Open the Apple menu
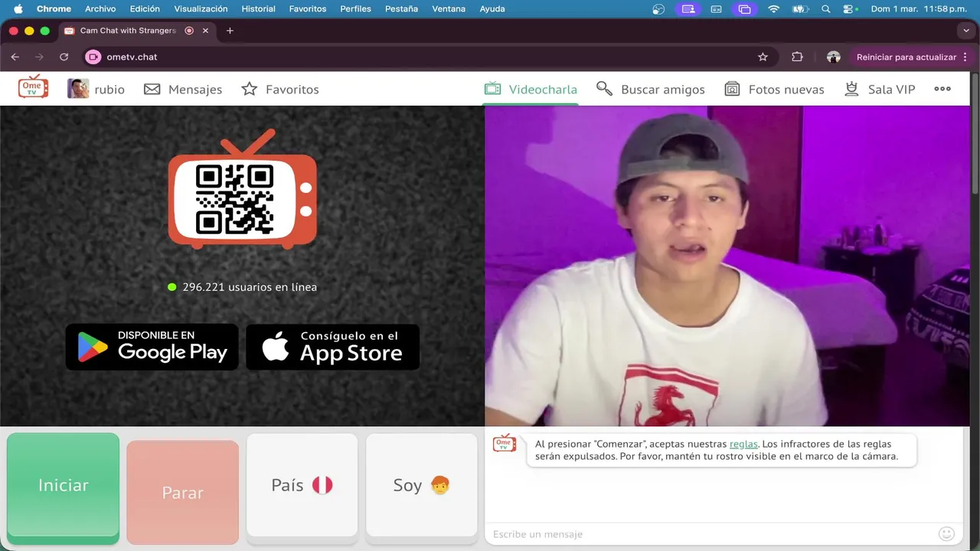This screenshot has height=551, width=980. 18,9
